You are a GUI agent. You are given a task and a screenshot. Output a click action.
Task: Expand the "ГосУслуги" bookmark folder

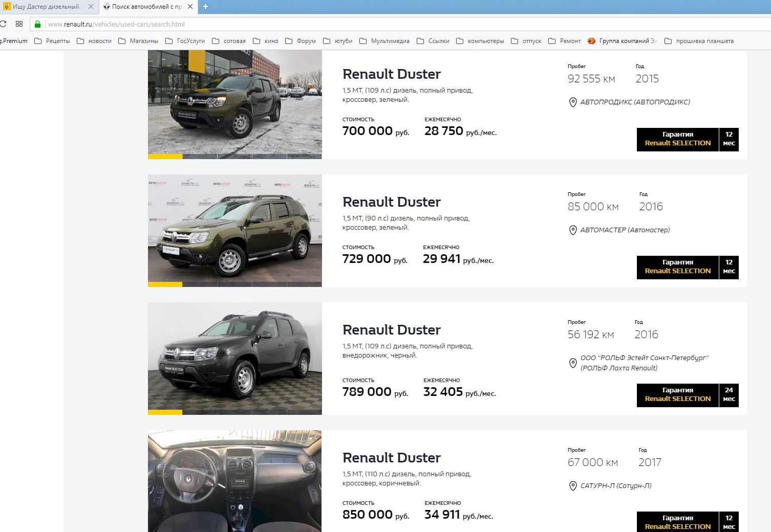(x=185, y=41)
